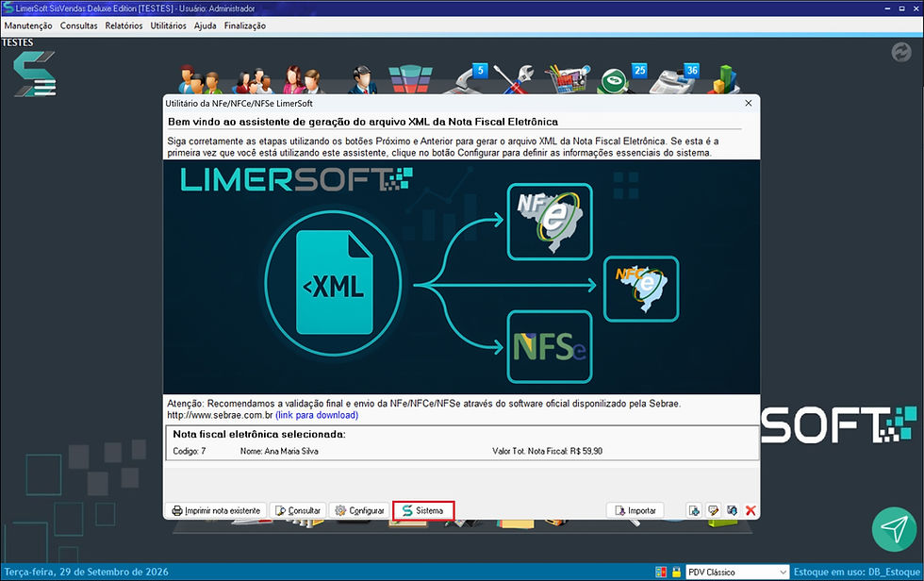Click the Imprimir nota existente button

[216, 510]
